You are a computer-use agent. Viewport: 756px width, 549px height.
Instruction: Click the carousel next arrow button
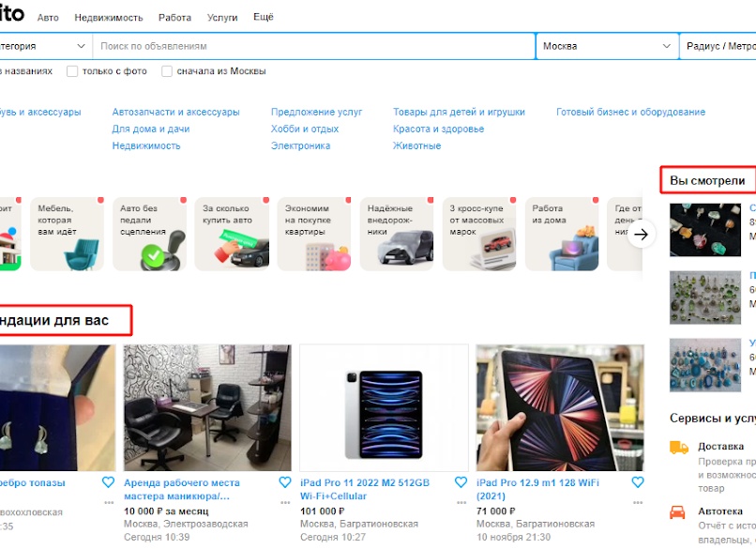641,235
